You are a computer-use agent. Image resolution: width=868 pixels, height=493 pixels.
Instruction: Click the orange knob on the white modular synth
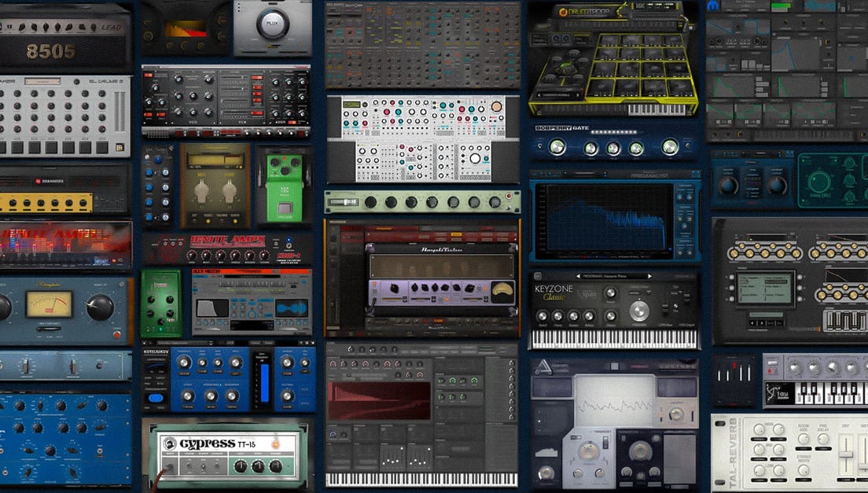coord(496,107)
